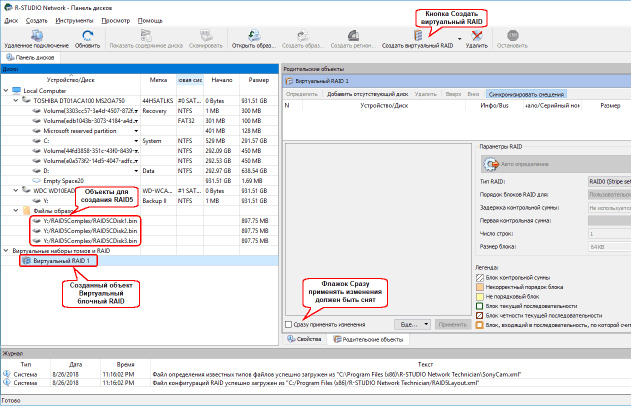This screenshot has width=631, height=417.
Task: Click the Размер блока field
Action: click(610, 247)
